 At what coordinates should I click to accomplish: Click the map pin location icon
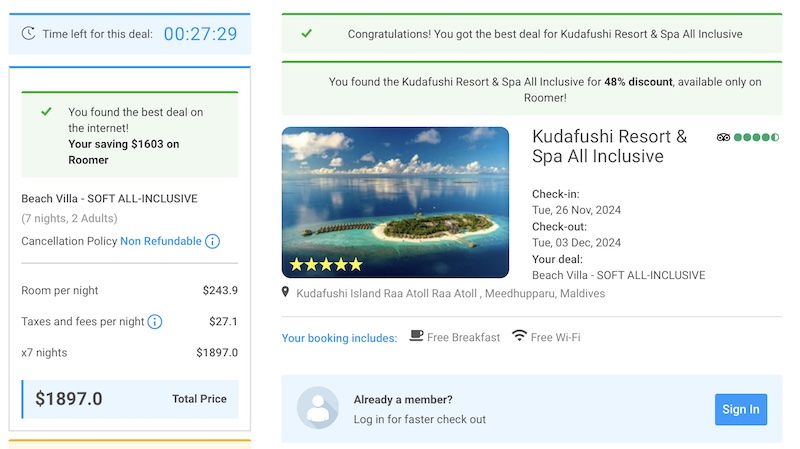click(286, 292)
